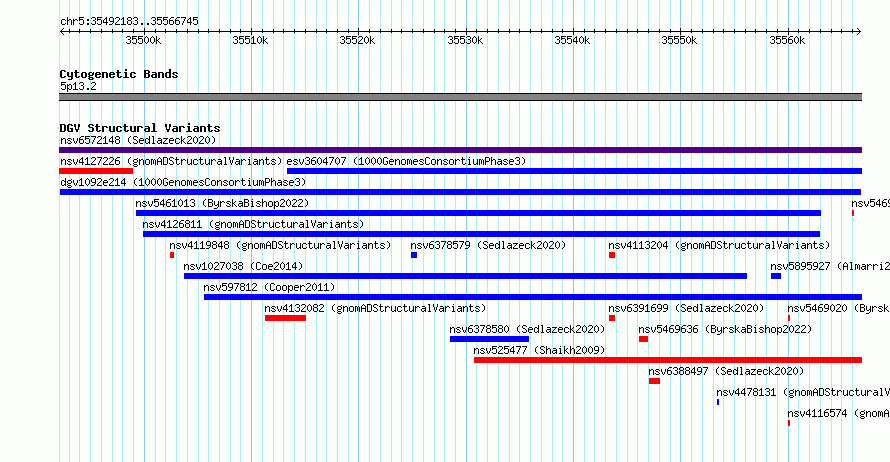This screenshot has width=890, height=462.
Task: Open nsv5469636 (ByrskaBishop2022) label
Action: (725, 329)
